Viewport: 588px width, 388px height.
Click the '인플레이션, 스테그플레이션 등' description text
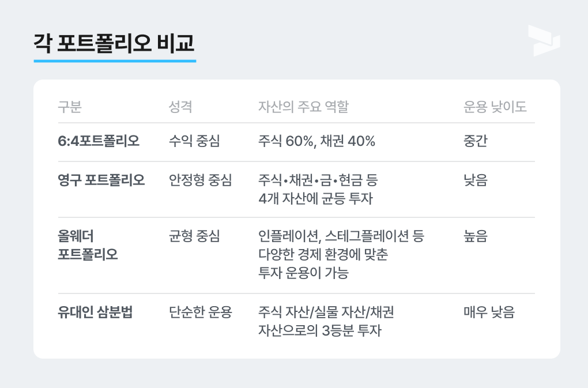pyautogui.click(x=341, y=236)
